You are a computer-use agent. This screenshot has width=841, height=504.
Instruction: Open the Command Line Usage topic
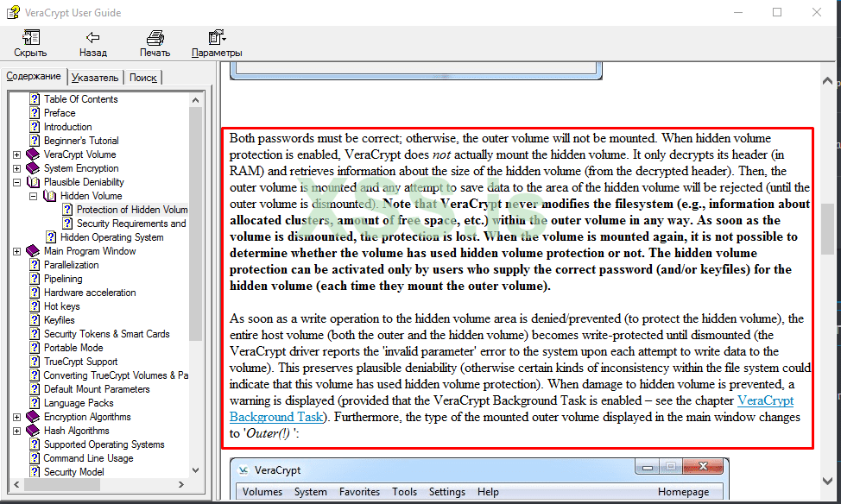click(x=88, y=458)
